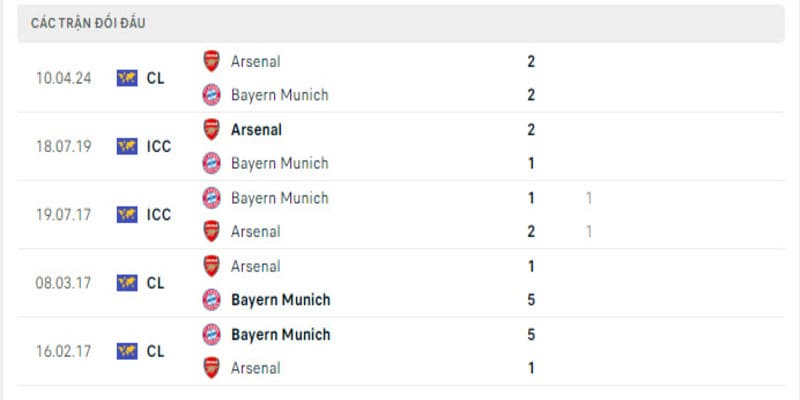Click Arsenal crest in 10.04.24 match
Viewport: 800px width, 400px height.
[211, 61]
